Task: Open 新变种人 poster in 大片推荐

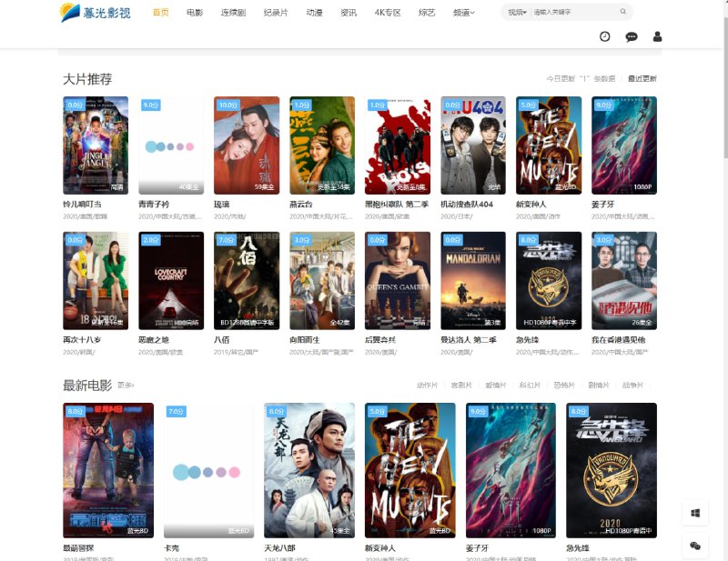Action: [x=549, y=145]
